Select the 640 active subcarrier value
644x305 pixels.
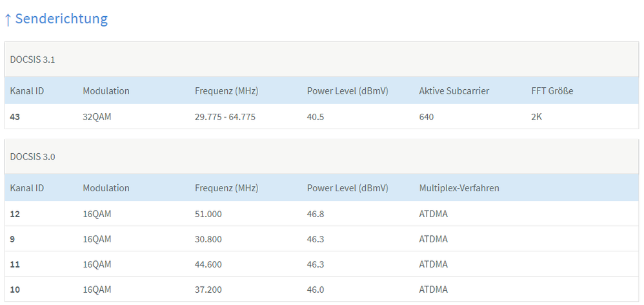[x=426, y=117]
